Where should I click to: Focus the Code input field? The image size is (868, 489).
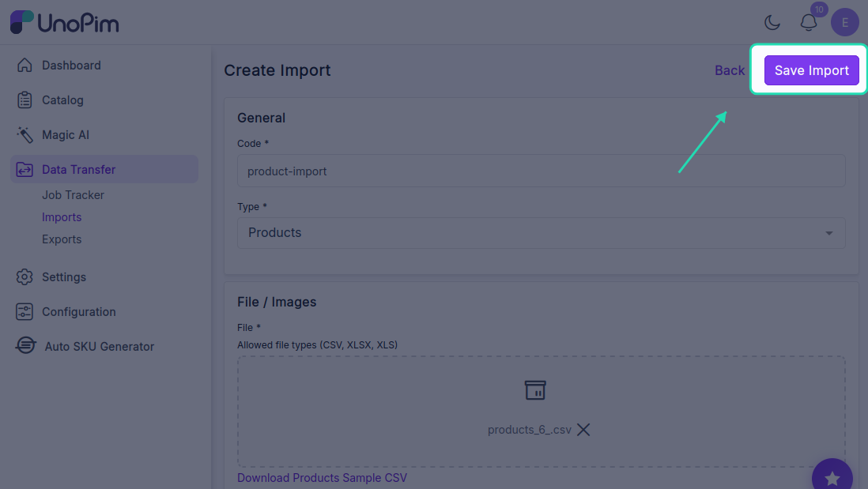[542, 171]
